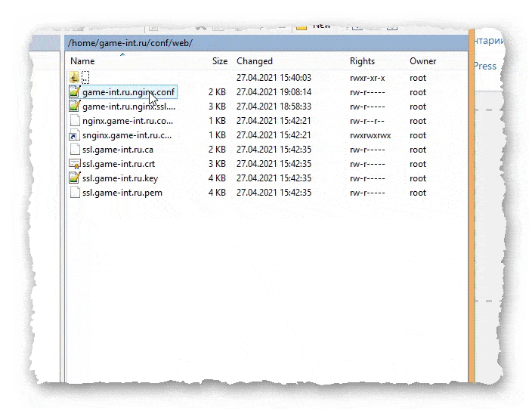
Task: Sort files by Size column header
Action: point(220,61)
